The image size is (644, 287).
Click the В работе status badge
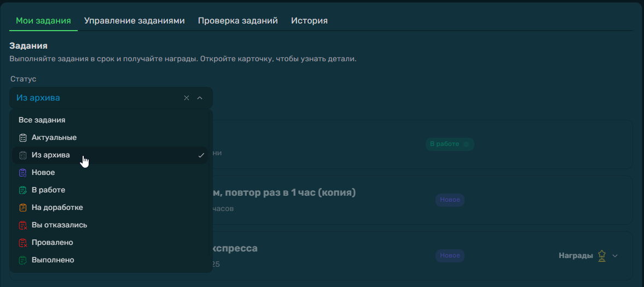pyautogui.click(x=449, y=144)
